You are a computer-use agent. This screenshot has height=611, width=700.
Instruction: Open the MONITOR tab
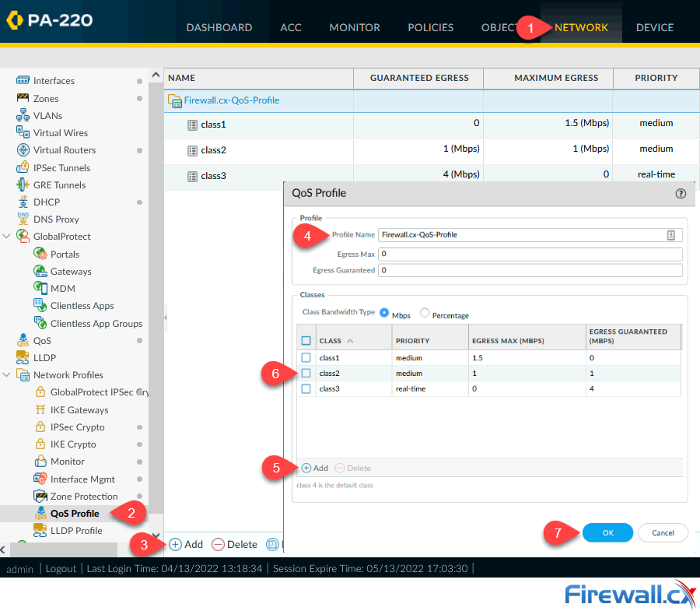(355, 28)
